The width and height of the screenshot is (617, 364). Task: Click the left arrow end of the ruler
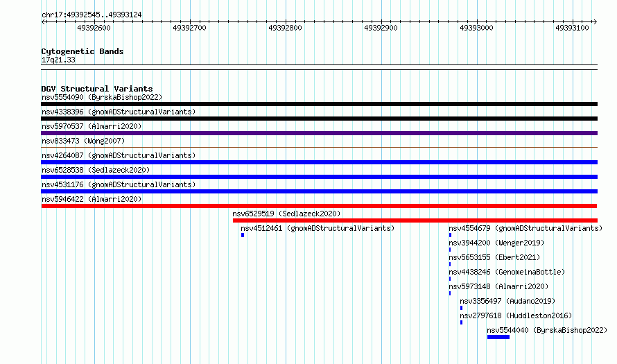coord(43,22)
